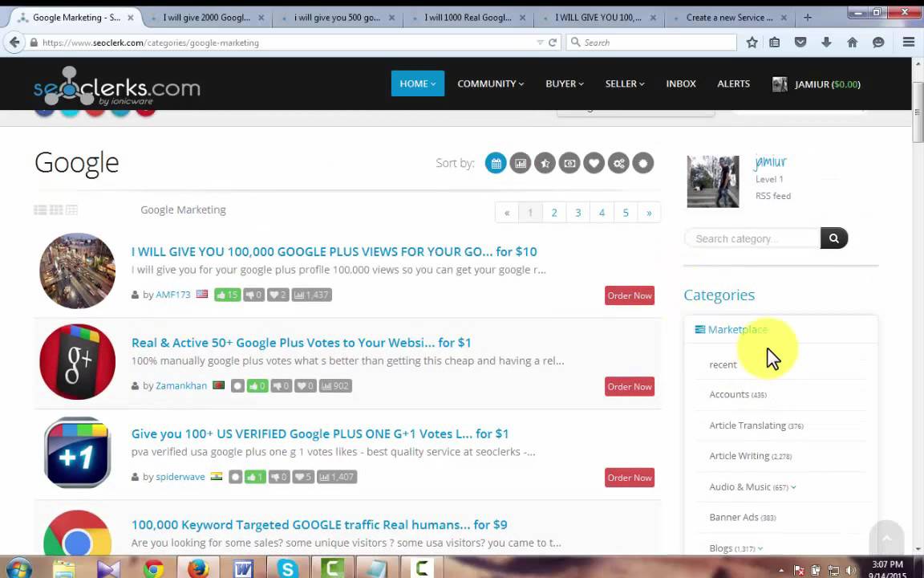Expand Audio & Music subcategories

coord(793,487)
